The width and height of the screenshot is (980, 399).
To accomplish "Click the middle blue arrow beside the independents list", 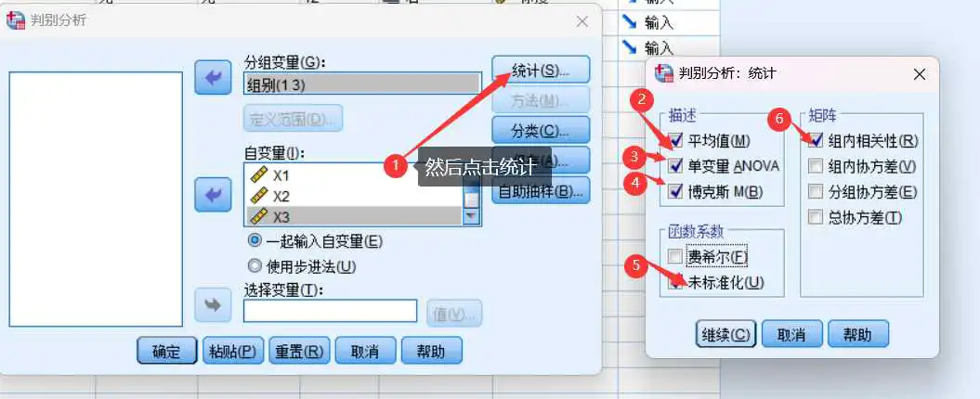I will [x=213, y=196].
